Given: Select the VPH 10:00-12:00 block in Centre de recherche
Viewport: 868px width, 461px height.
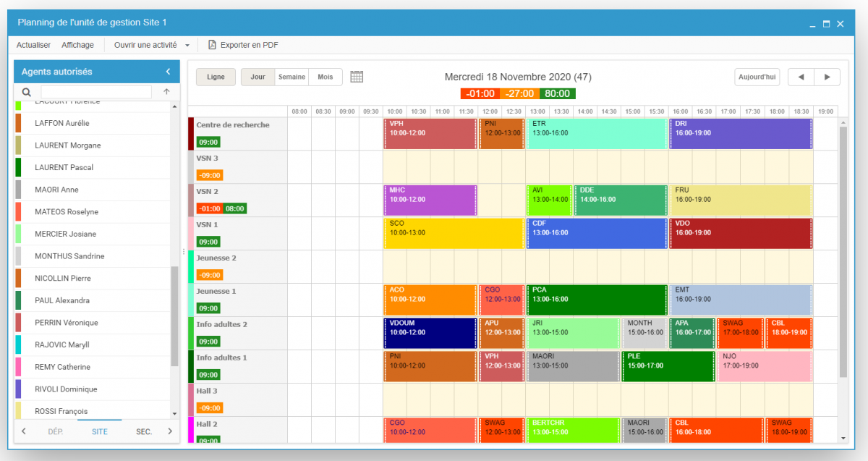Looking at the screenshot, I should tap(430, 134).
